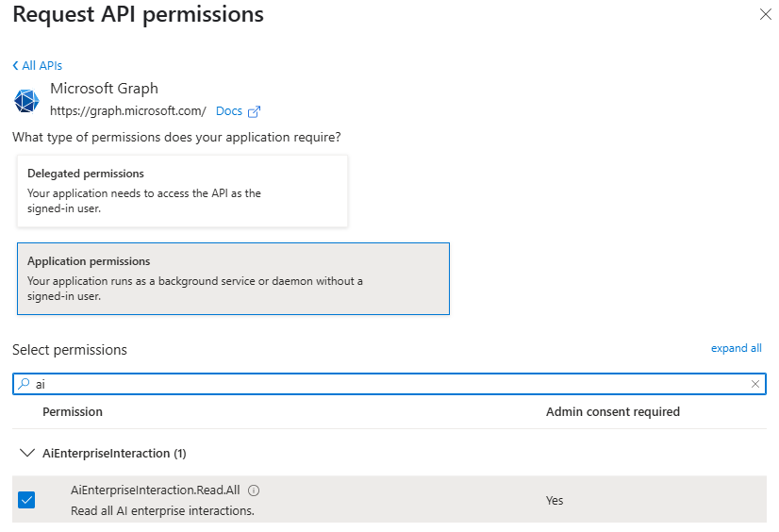Click the AiEnterpriseInteraction.Read.All permission name
Viewport: 779px width, 532px height.
click(156, 490)
